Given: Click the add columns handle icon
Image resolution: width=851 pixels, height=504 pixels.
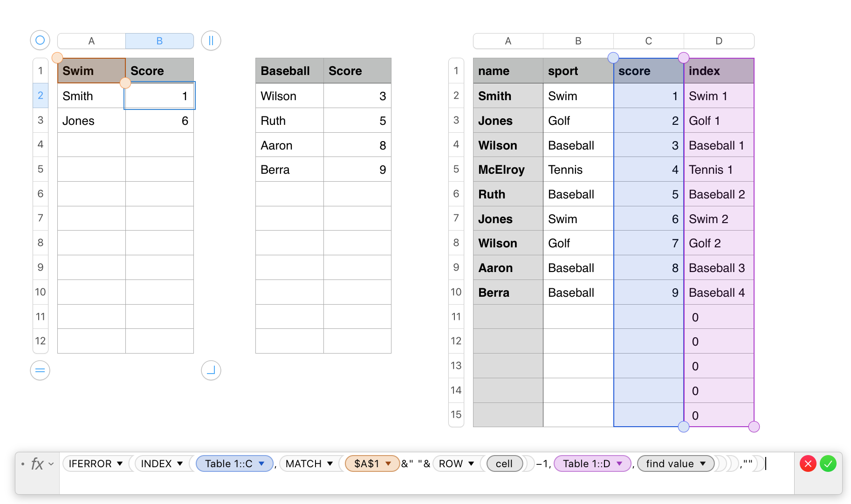Looking at the screenshot, I should click(211, 41).
